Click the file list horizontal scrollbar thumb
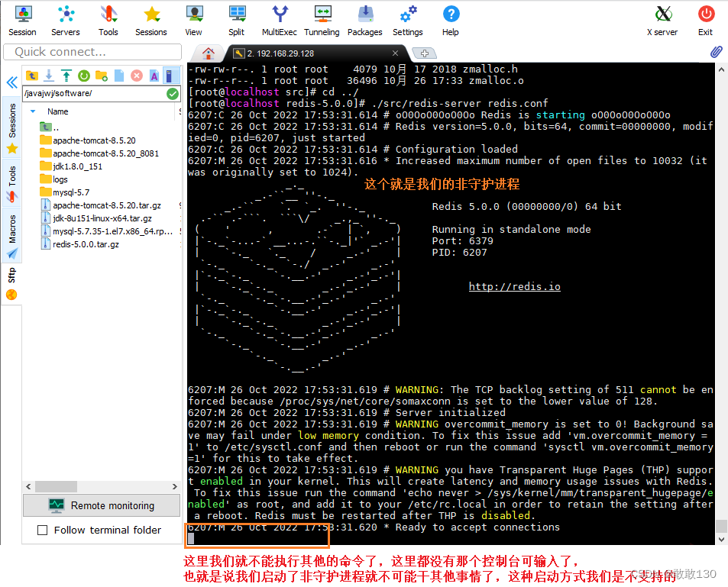Viewport: 728px width, 587px height. (x=57, y=486)
